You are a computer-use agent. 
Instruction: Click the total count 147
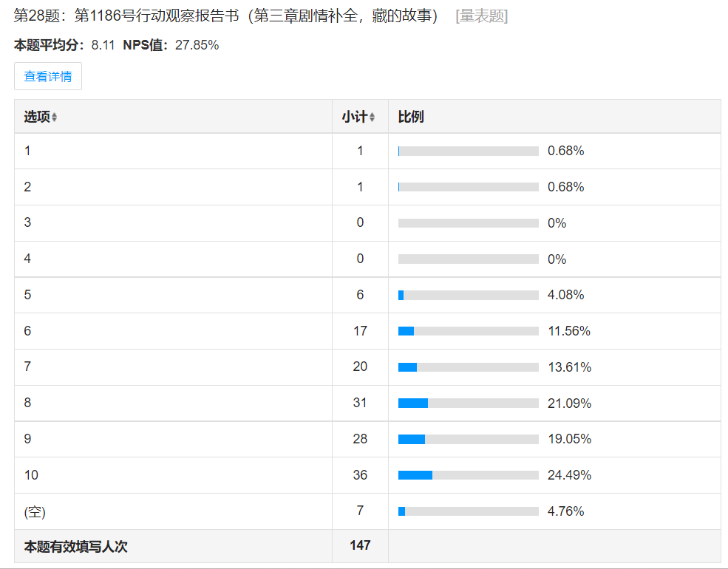(360, 545)
